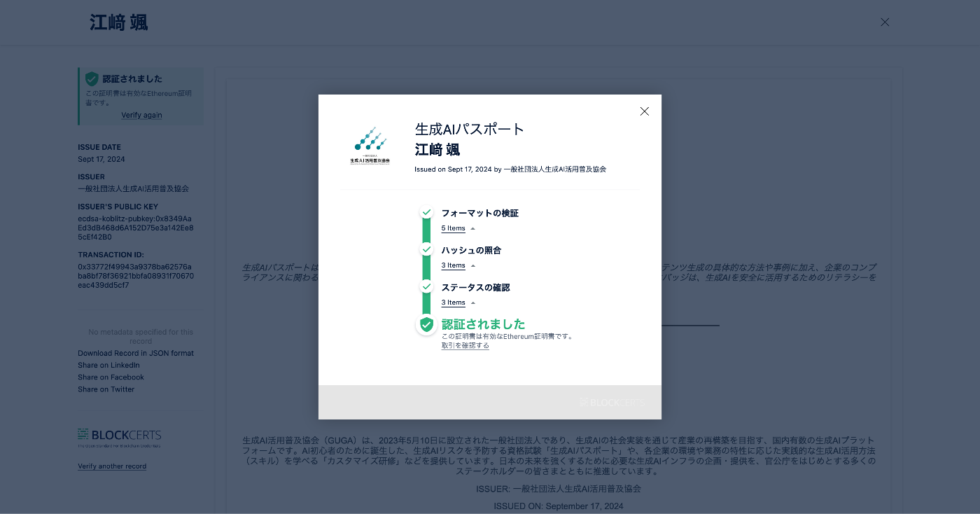Open the 取引を確認する transaction link

coord(465,346)
